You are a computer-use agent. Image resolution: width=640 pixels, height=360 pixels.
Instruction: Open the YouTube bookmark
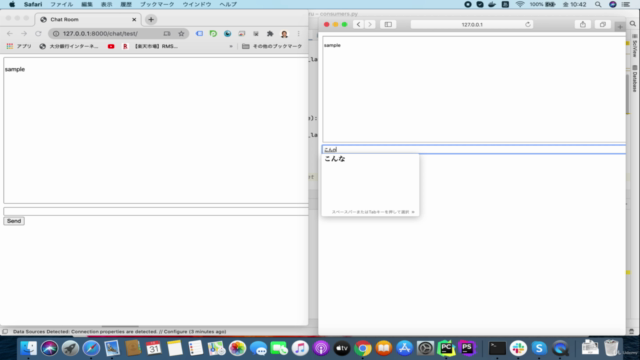point(111,46)
